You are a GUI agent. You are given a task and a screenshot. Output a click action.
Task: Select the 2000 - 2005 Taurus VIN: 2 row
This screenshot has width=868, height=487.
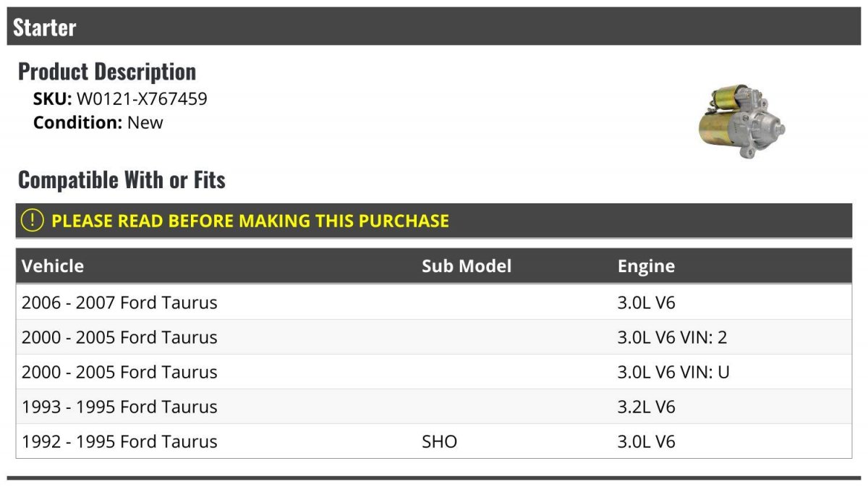click(x=434, y=337)
